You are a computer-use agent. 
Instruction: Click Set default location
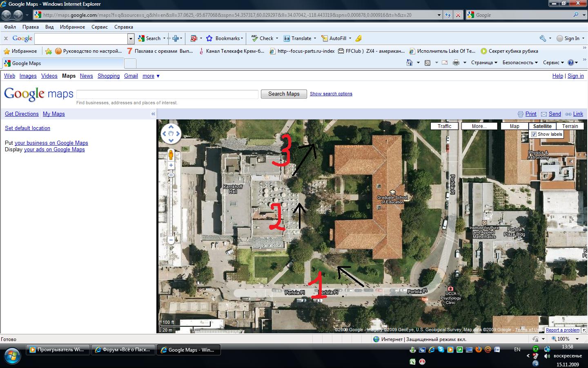27,128
